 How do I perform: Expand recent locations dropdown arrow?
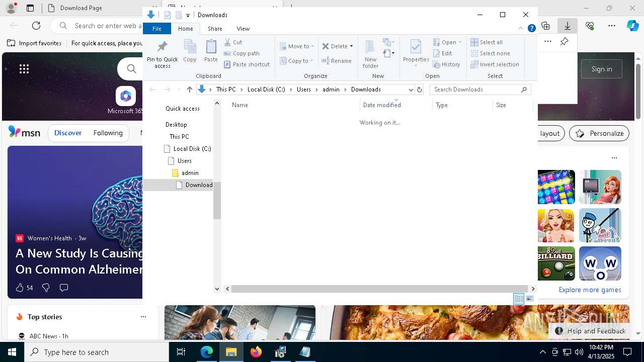coord(179,89)
